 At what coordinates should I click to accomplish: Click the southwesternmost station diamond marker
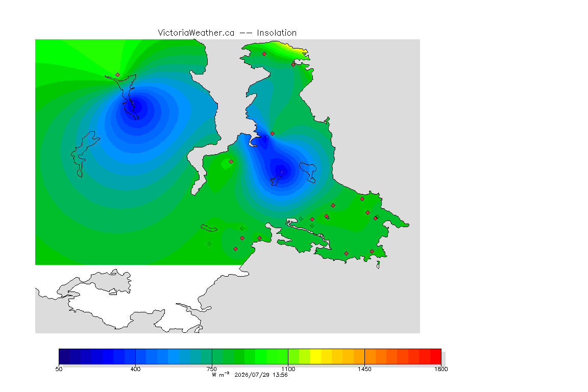tap(210, 244)
